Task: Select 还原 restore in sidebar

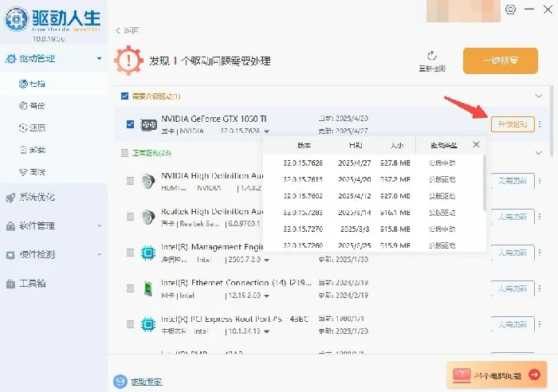Action: [x=32, y=127]
